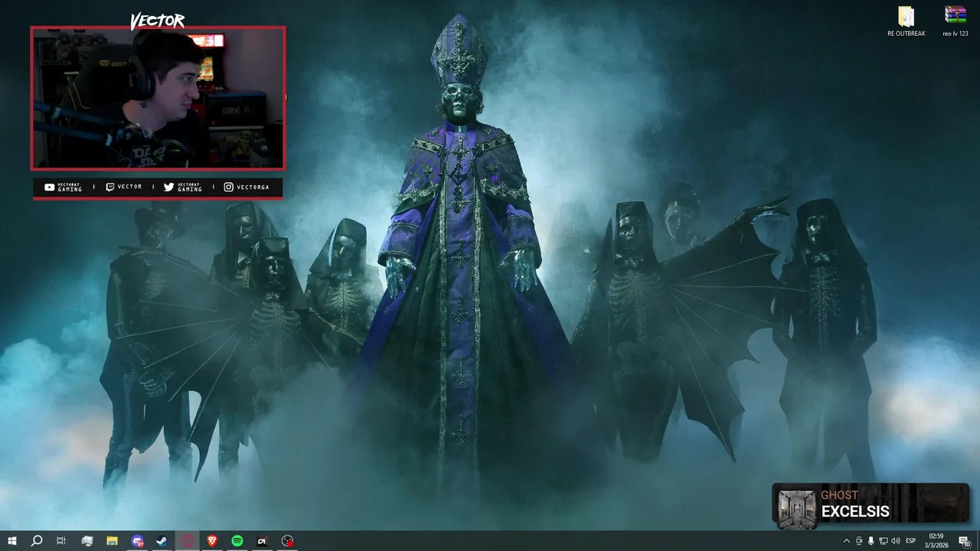This screenshot has height=551, width=980.
Task: Click the Meet Now tray icon
Action: (x=859, y=541)
